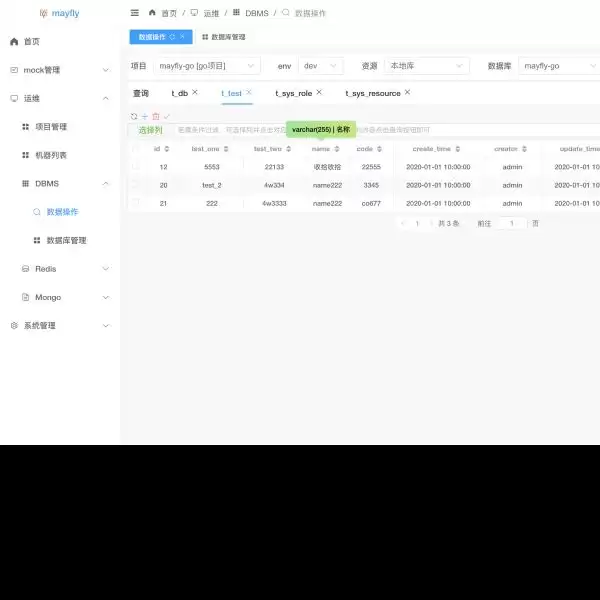The image size is (600, 600).
Task: Expand the Mongo sidebar menu
Action: [x=106, y=297]
